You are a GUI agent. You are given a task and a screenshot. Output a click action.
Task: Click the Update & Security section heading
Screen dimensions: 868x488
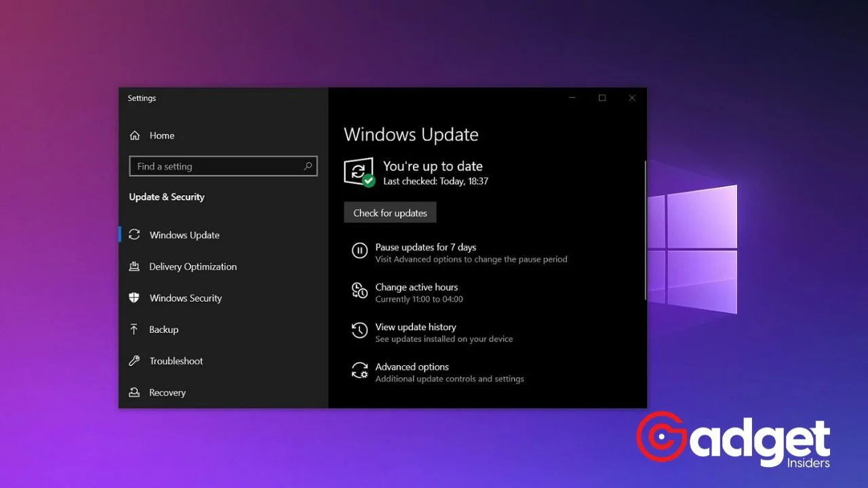point(167,197)
